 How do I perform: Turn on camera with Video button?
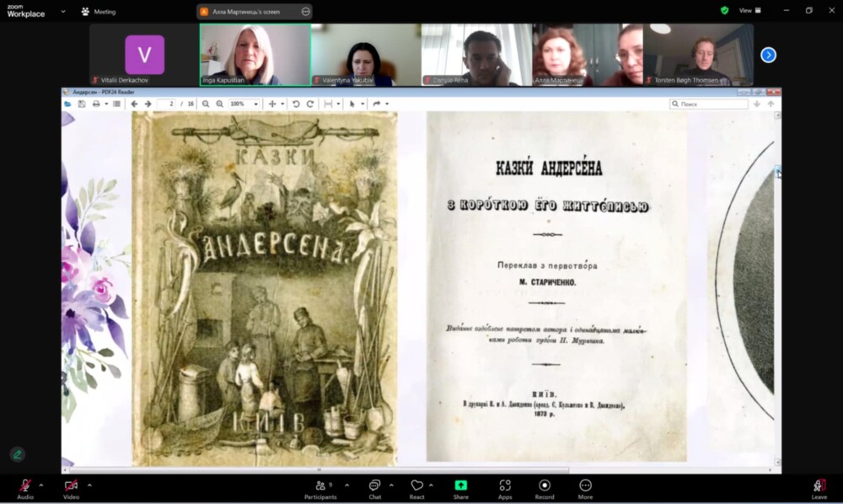71,486
